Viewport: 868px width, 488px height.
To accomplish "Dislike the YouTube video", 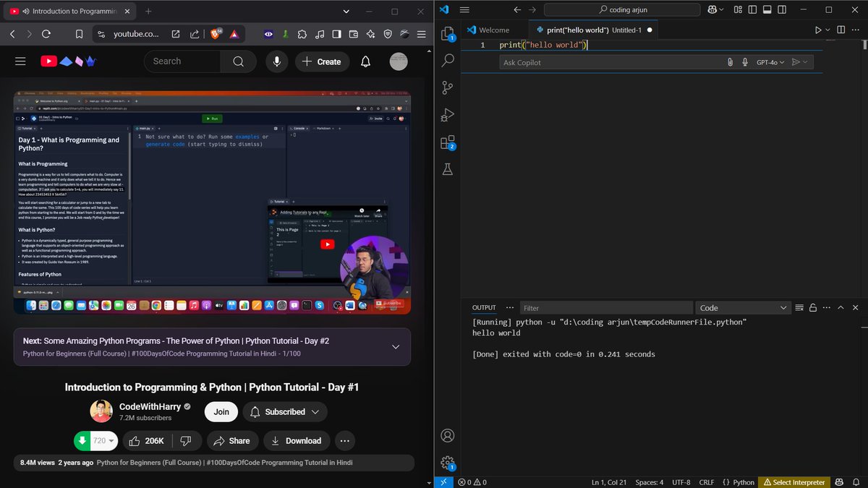I will click(x=186, y=440).
